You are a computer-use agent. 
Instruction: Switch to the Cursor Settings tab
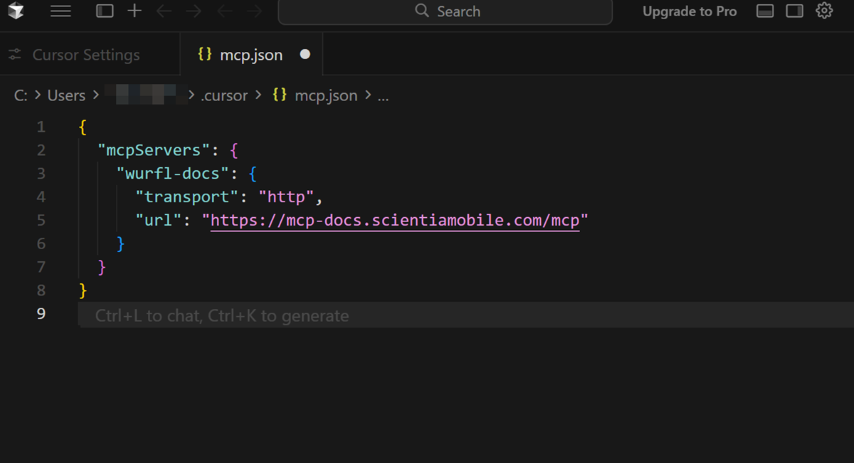[x=90, y=54]
